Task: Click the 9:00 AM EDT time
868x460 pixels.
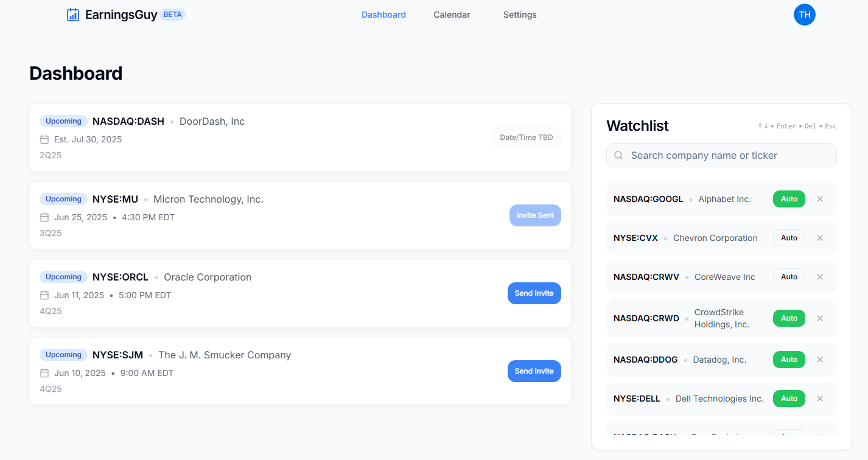Action: (147, 373)
